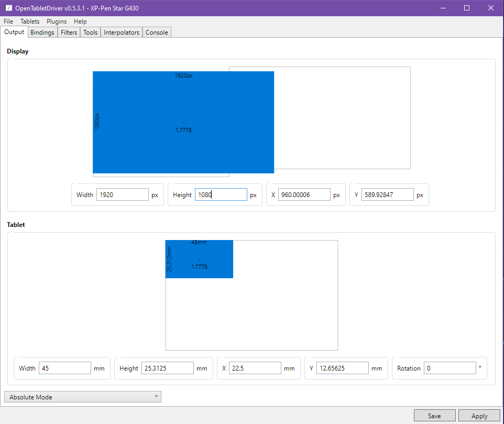Image resolution: width=504 pixels, height=424 pixels.
Task: Close the OpenTabletDriver window
Action: point(491,8)
